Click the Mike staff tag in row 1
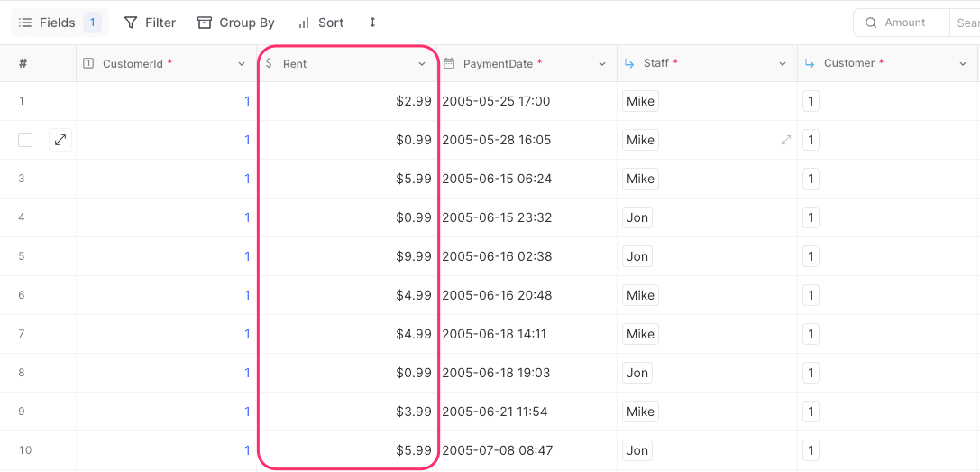 640,101
